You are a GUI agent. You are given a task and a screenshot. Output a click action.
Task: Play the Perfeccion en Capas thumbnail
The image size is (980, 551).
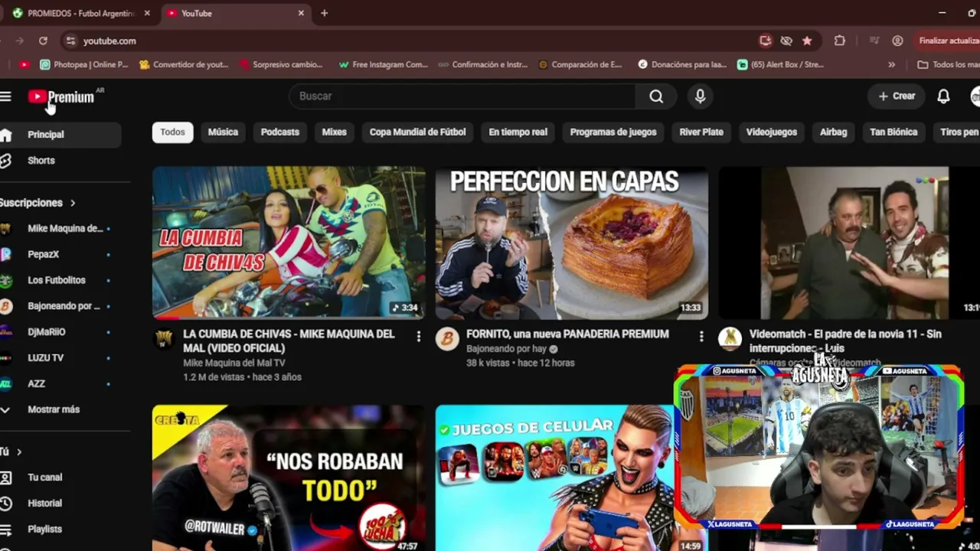click(572, 243)
